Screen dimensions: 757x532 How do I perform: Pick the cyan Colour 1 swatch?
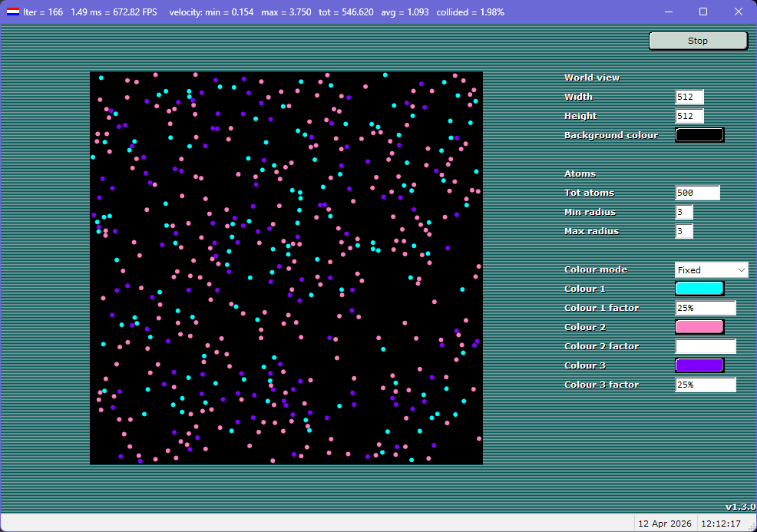[x=699, y=289]
